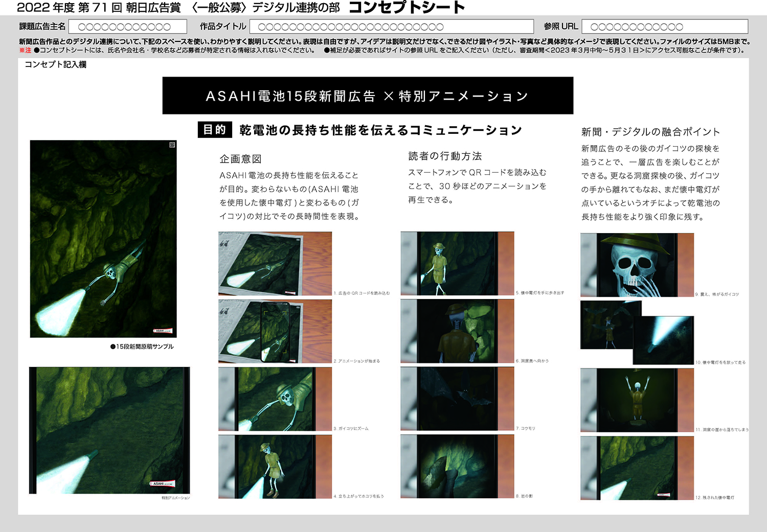Click the 参照 URL label
Screen dimensions: 767x532
coord(560,27)
